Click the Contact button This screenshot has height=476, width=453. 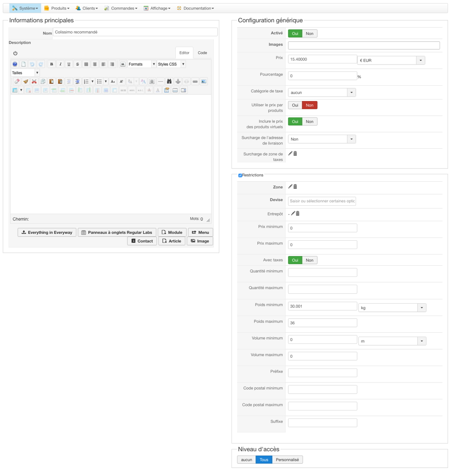click(x=142, y=241)
